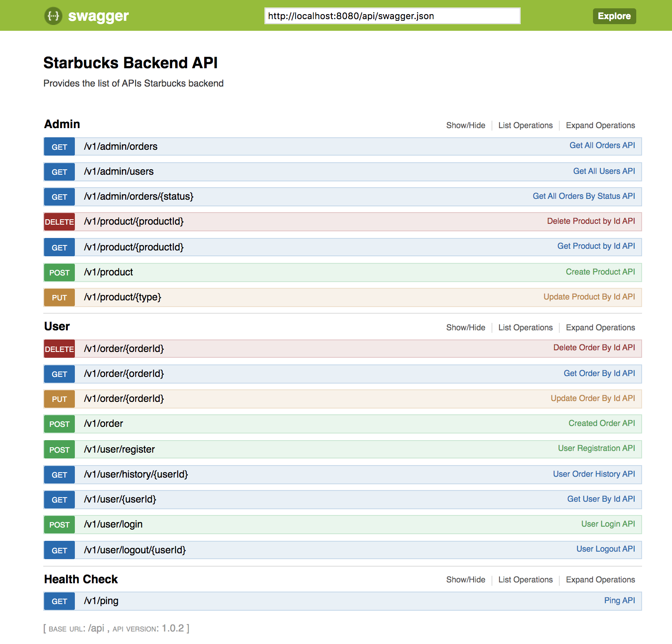
Task: Open User Registration API link
Action: tap(596, 448)
